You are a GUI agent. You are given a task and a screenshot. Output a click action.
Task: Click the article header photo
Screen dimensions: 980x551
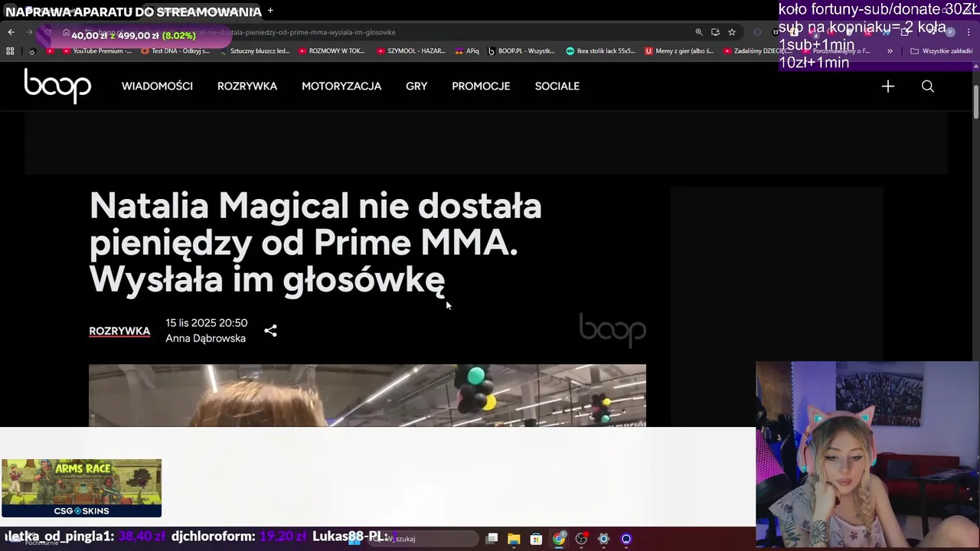pyautogui.click(x=367, y=396)
